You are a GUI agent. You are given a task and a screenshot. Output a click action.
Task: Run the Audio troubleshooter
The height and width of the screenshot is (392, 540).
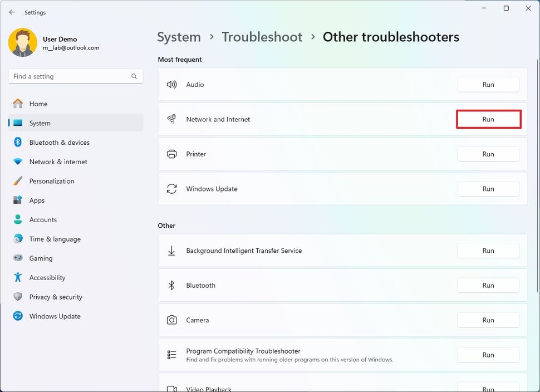(x=488, y=84)
